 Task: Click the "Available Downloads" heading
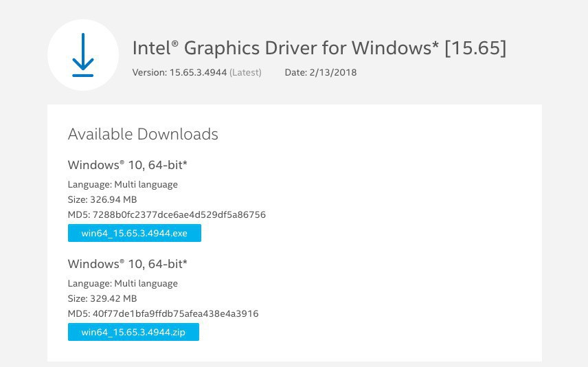[x=143, y=134]
